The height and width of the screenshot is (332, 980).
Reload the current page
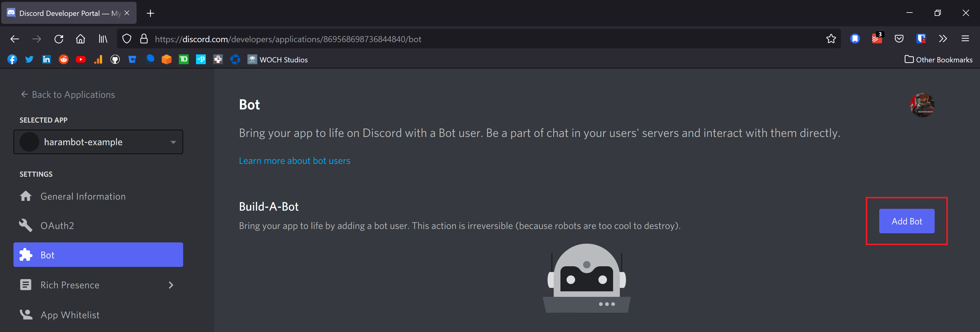[58, 39]
